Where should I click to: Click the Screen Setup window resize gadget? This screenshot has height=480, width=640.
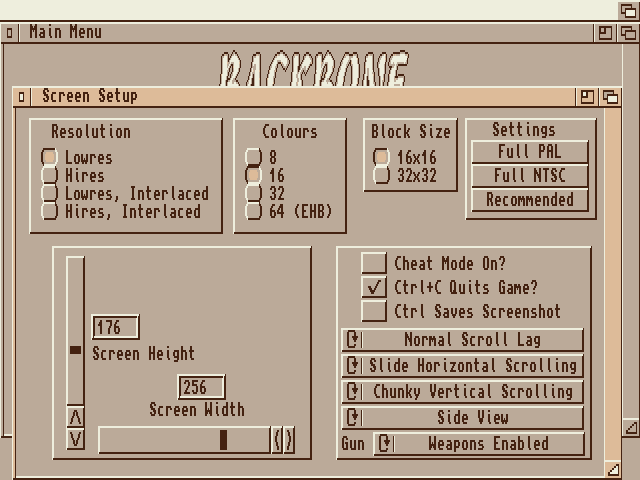click(613, 469)
